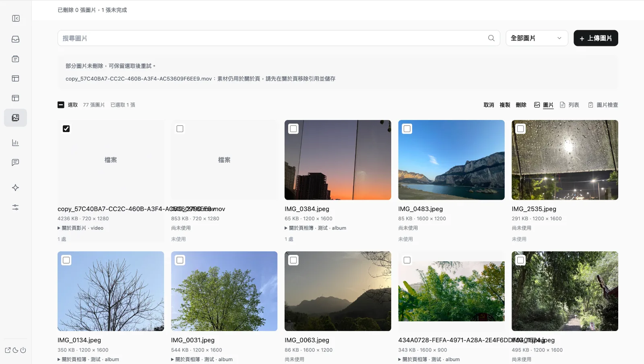Click the power logout icon
The height and width of the screenshot is (364, 644).
coord(23,350)
